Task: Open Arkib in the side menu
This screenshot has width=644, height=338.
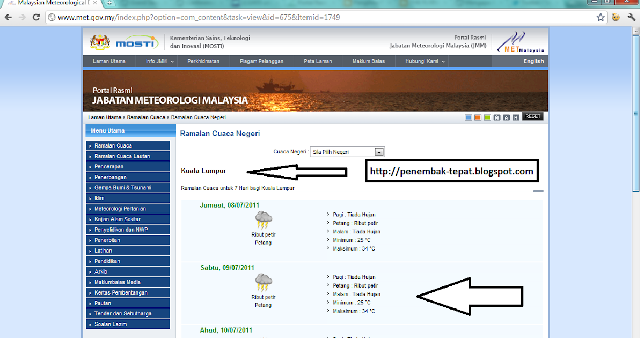Action: point(128,271)
